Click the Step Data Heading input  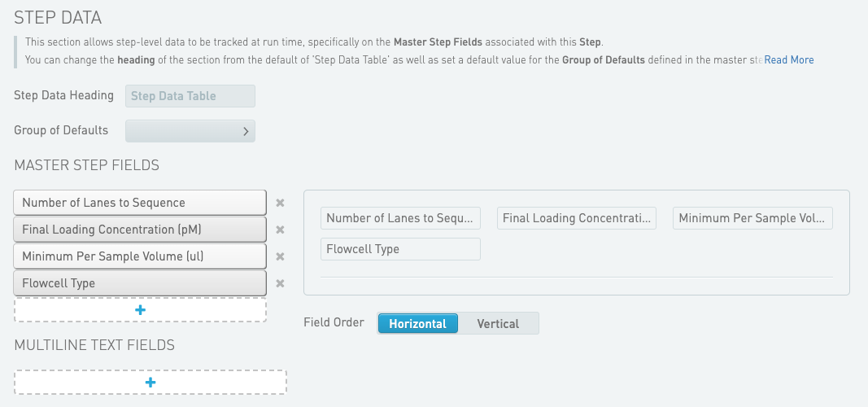click(190, 96)
